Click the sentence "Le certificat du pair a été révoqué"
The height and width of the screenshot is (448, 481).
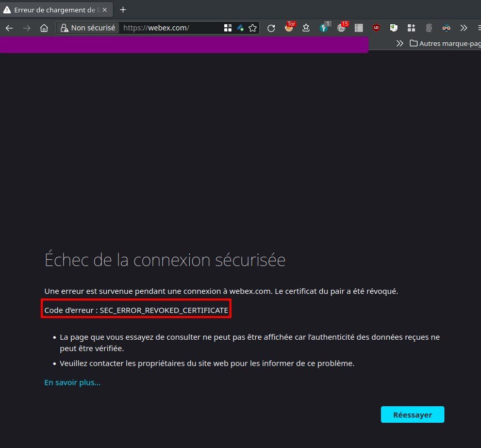pyautogui.click(x=337, y=291)
